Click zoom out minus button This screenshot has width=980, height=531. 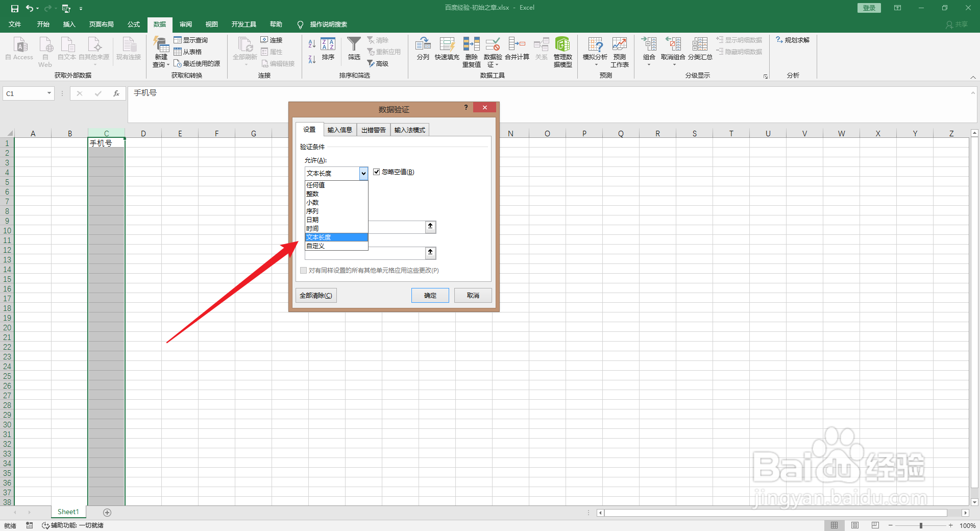[x=891, y=525]
